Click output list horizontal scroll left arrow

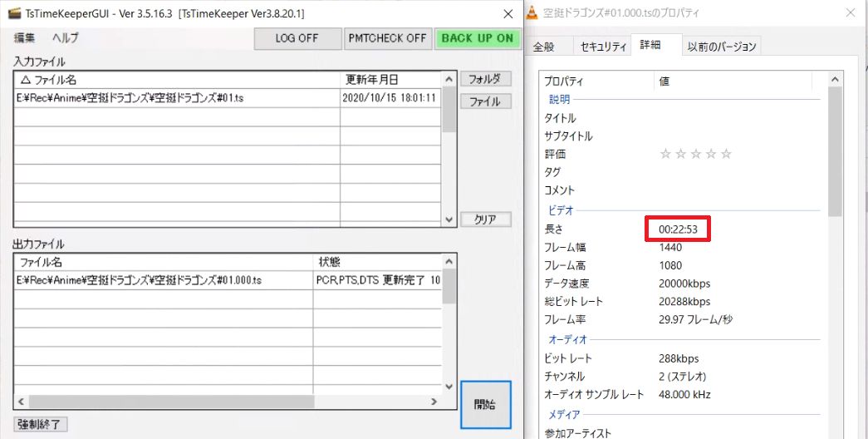[x=22, y=402]
